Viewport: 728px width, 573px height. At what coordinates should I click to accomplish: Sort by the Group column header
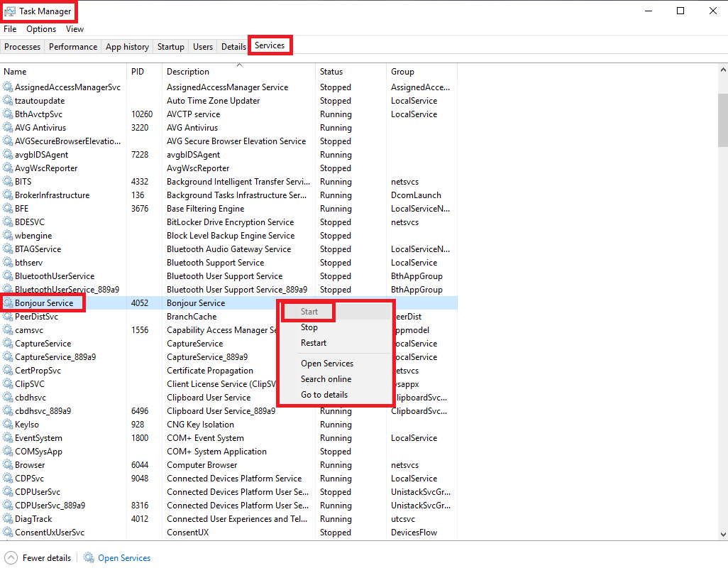tap(421, 72)
